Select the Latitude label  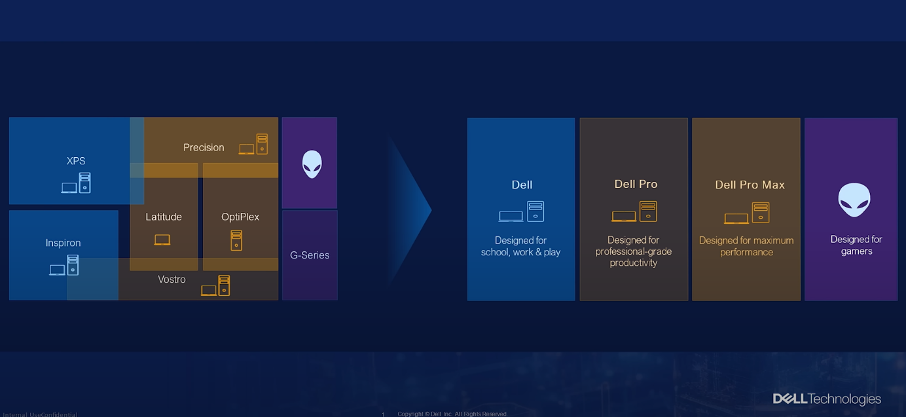[164, 217]
